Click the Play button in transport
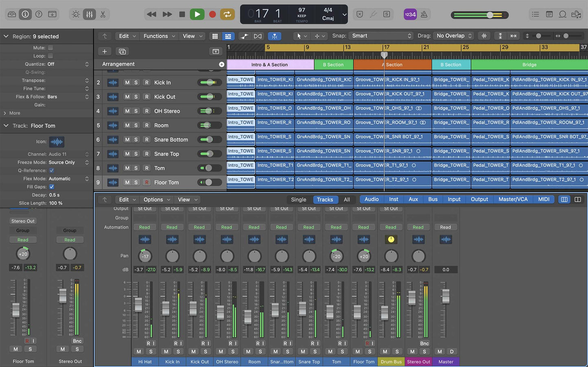 197,14
